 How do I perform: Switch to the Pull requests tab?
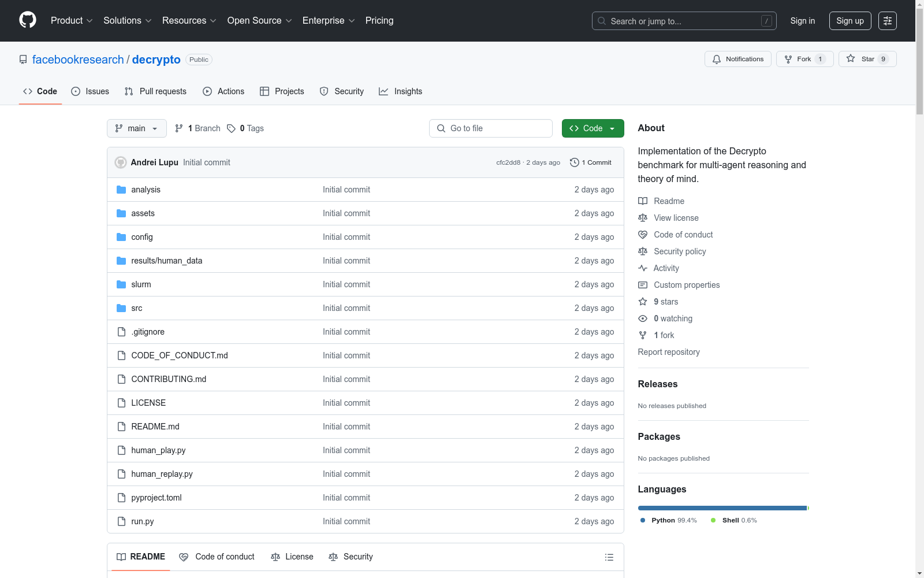tap(155, 91)
